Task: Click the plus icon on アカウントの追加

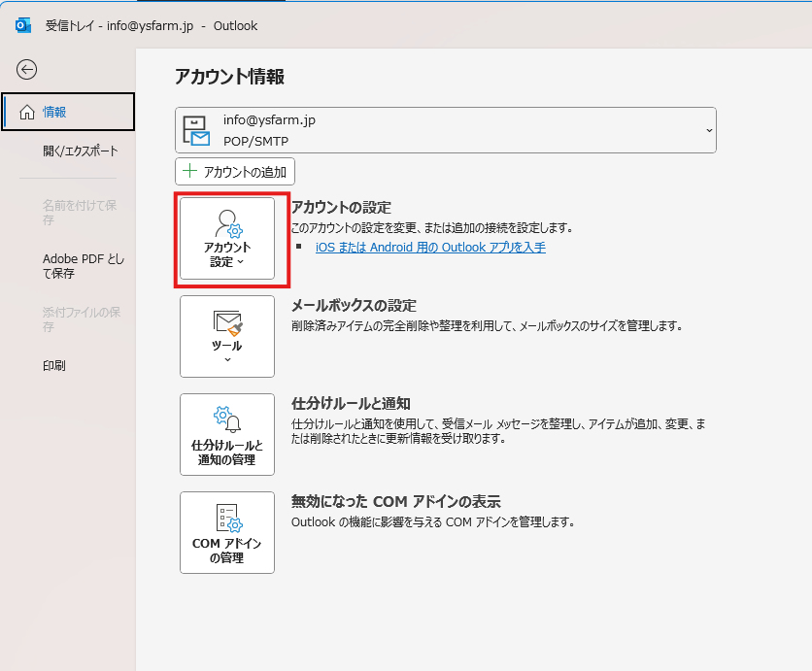Action: click(190, 172)
